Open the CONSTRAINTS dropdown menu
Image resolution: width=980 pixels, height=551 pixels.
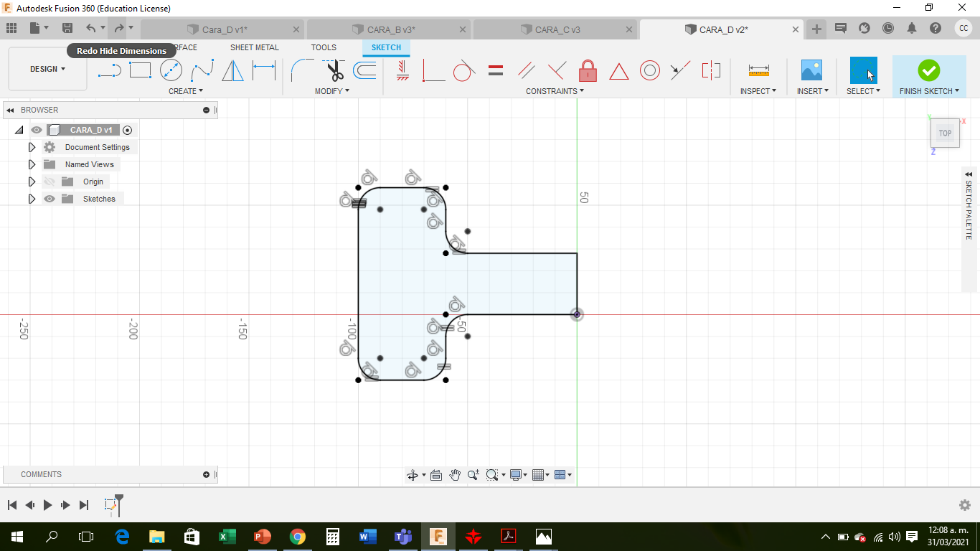point(555,91)
